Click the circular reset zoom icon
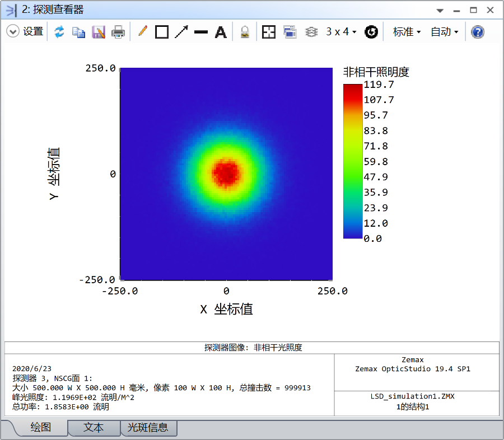Screen dimensions: 504x440 [x=371, y=32]
